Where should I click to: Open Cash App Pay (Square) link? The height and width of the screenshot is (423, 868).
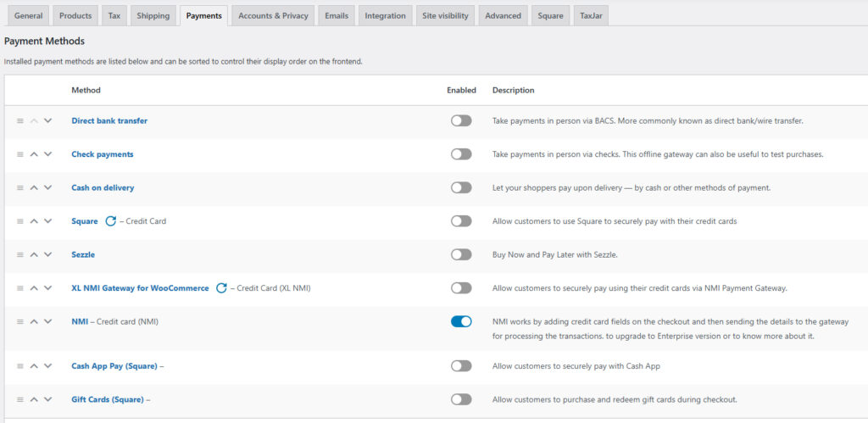114,366
